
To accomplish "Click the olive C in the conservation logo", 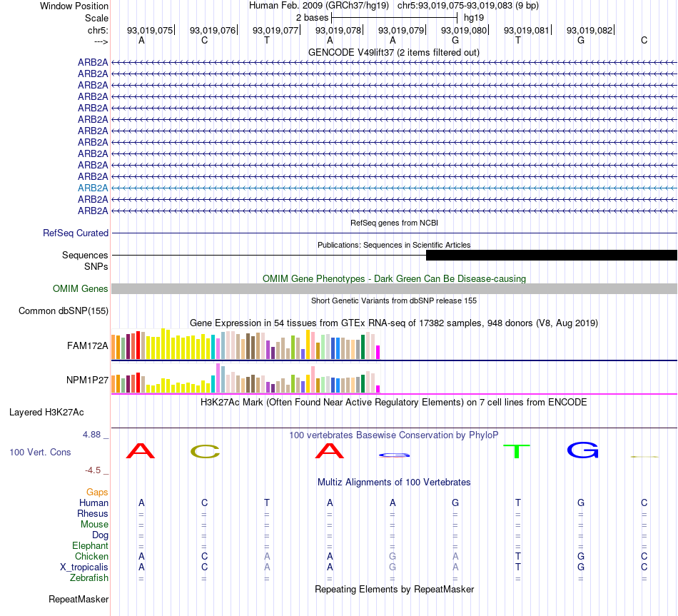I will (x=205, y=451).
